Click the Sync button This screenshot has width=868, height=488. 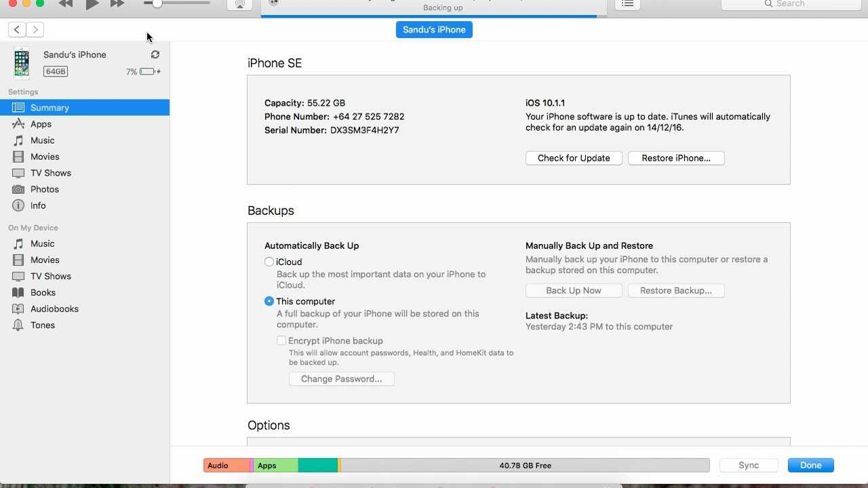pos(749,465)
